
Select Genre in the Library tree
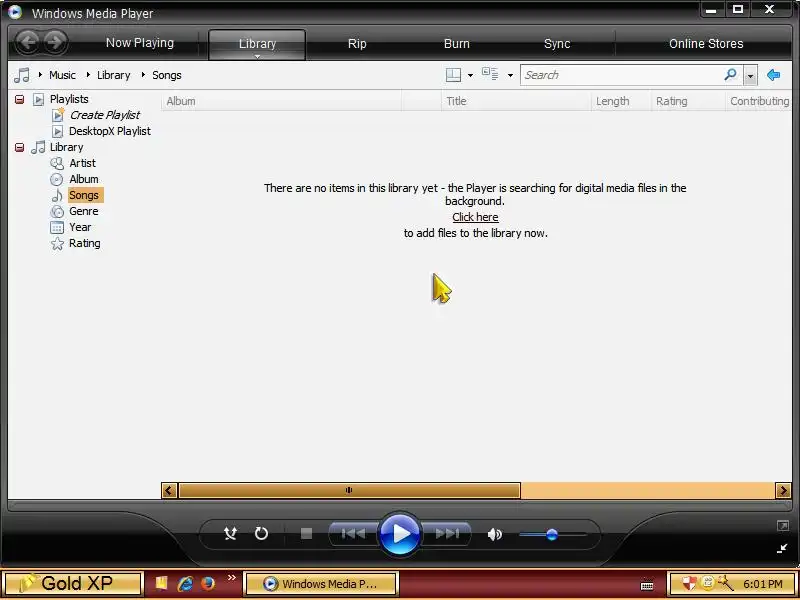point(84,211)
